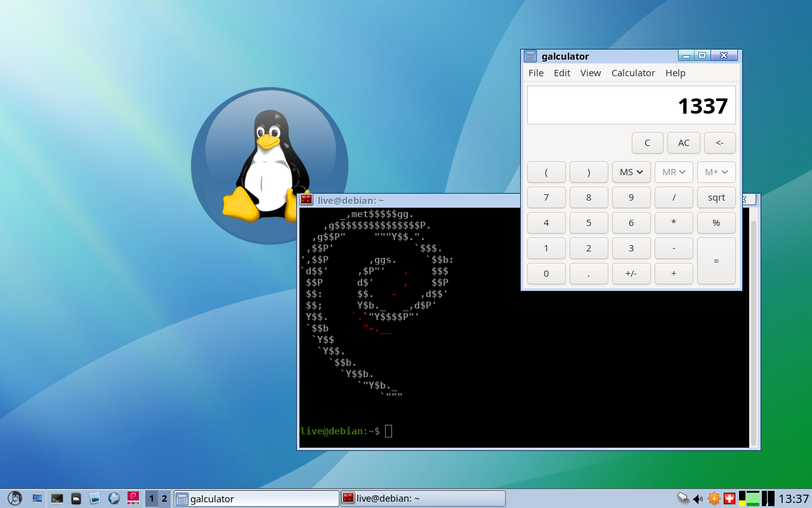Click the orange update notifier tray icon
The image size is (812, 508).
click(714, 498)
